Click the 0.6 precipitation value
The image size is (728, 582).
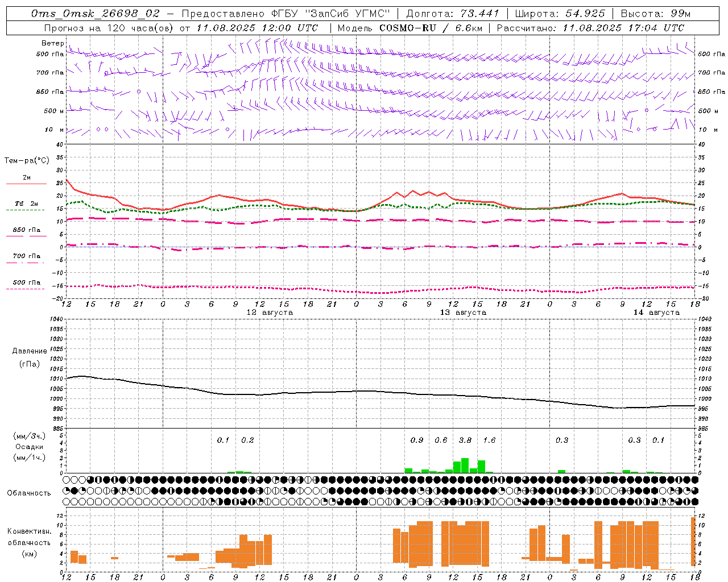441,440
